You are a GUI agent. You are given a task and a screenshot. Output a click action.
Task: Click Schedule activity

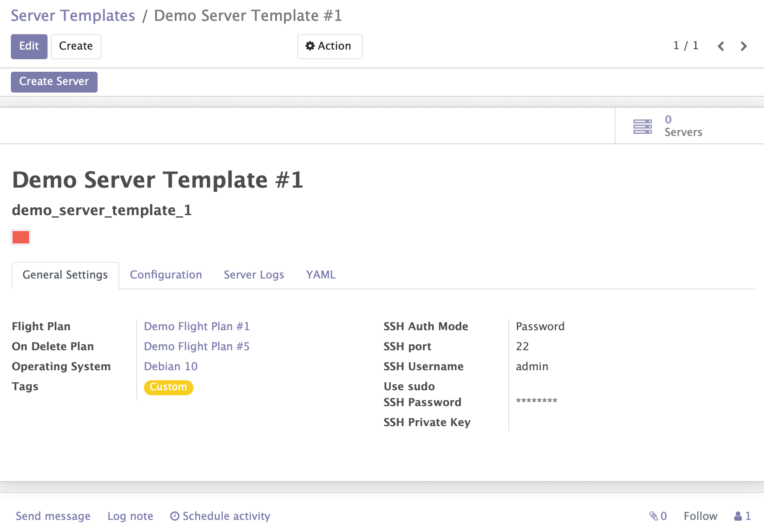[220, 516]
